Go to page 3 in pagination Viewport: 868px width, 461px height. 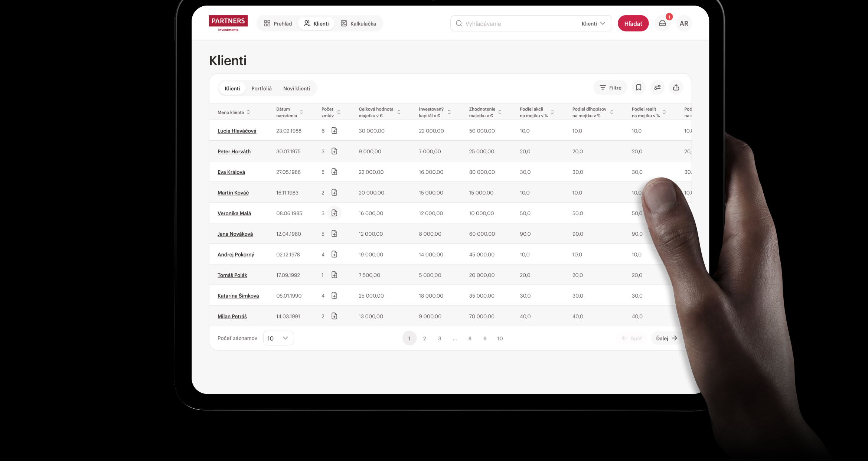[x=440, y=338]
